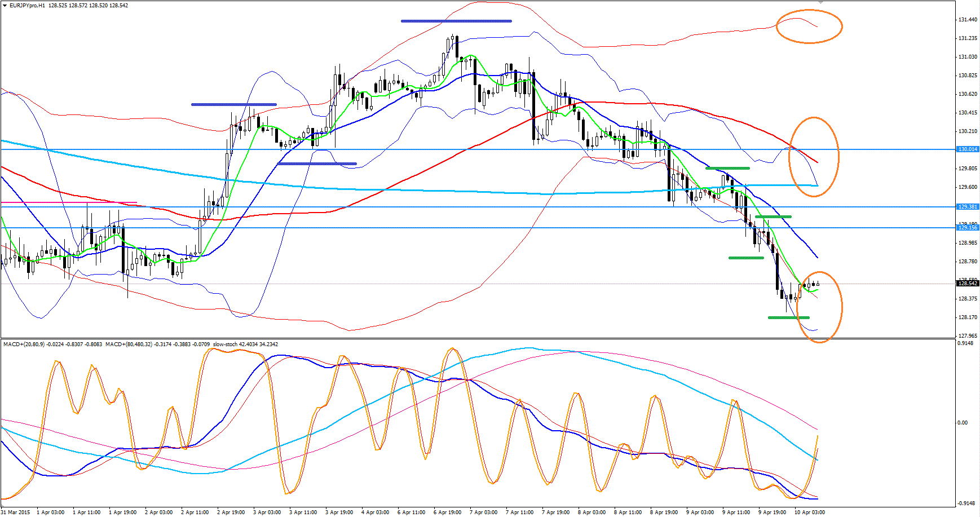
Task: Click the MACD+(20,80,9) indicator label
Action: point(24,344)
